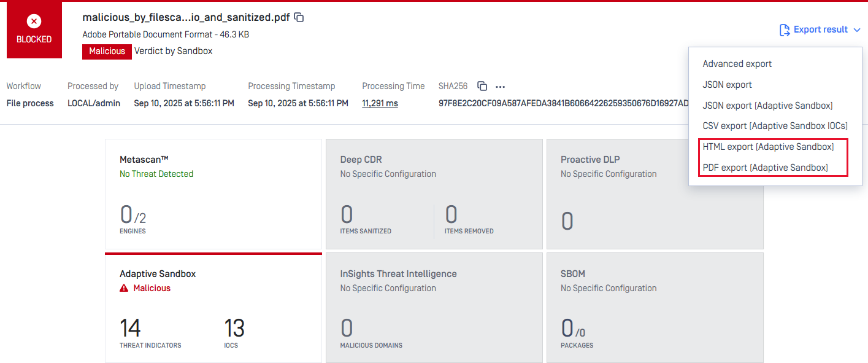Copy the file name using copy icon
Screen dimensions: 868x363
[x=299, y=17]
